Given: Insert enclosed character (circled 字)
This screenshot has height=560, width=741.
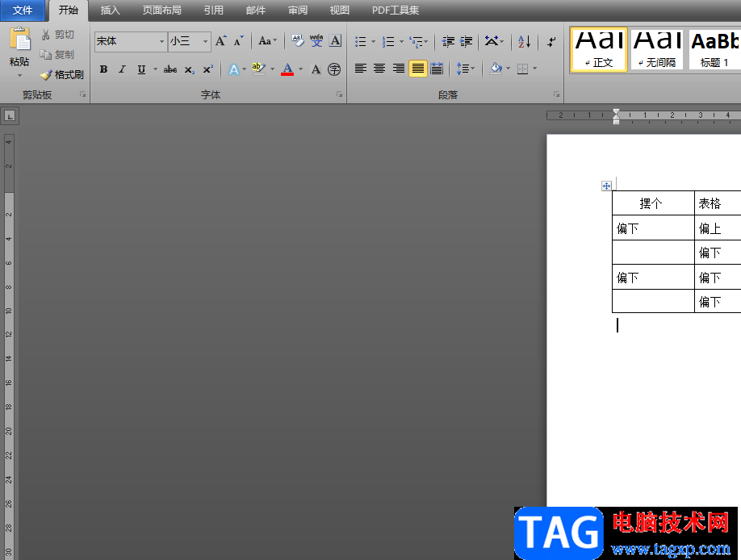Looking at the screenshot, I should tap(334, 69).
